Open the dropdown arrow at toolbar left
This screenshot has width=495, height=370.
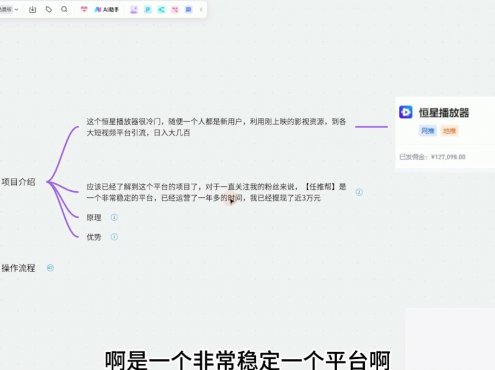16,9
